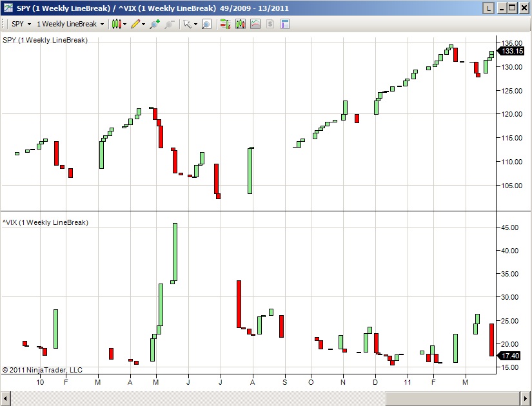Click the D month label on the time axis
The height and width of the screenshot is (406, 532).
[375, 382]
